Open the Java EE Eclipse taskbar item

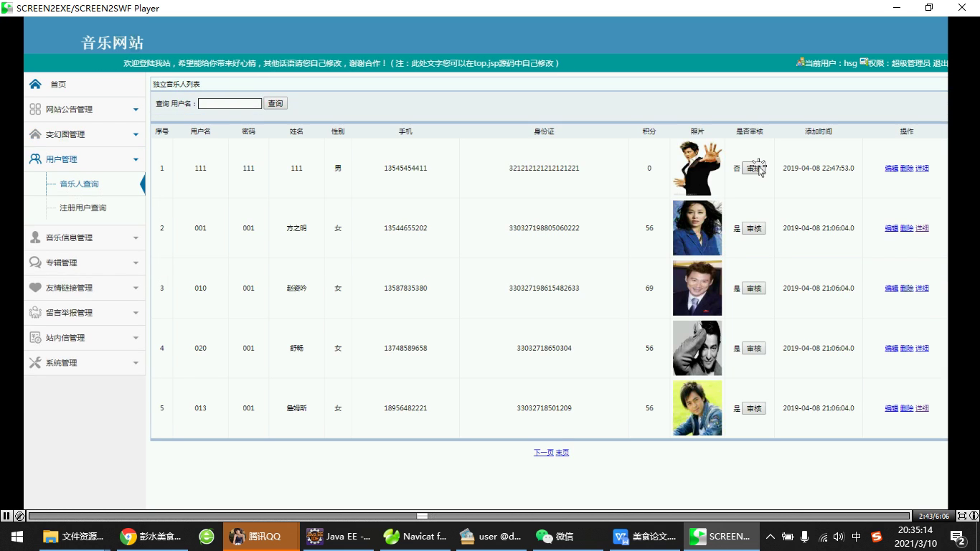[338, 537]
